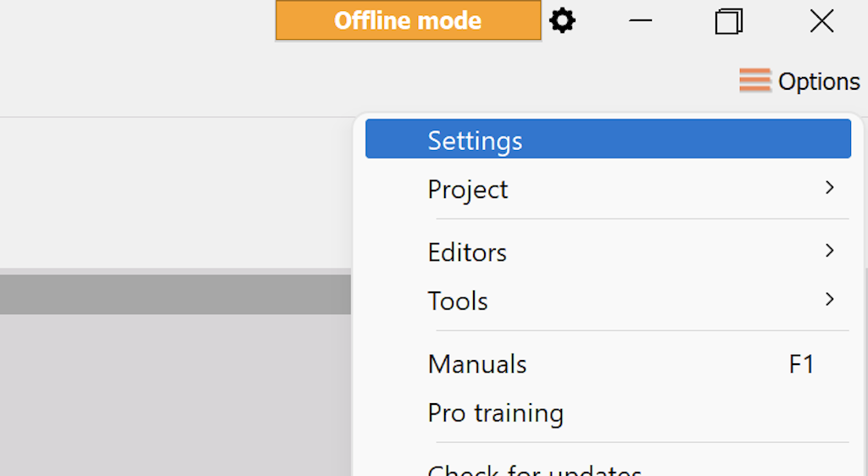The image size is (868, 476).
Task: Open the Tools submenu
Action: click(608, 301)
